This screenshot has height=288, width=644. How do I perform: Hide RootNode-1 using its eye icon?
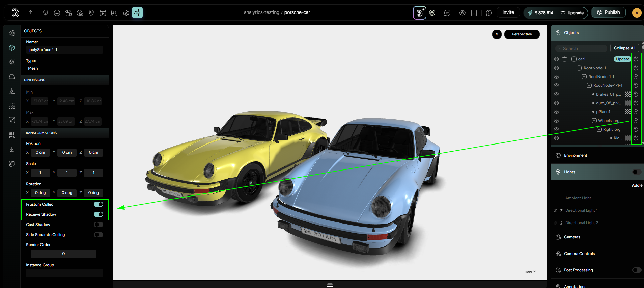click(556, 68)
